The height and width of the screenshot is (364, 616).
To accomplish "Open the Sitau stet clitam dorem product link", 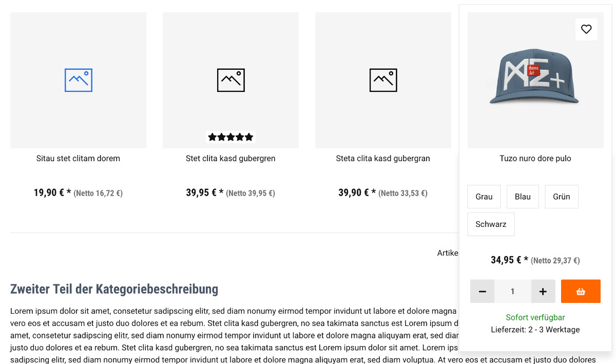I will [78, 158].
